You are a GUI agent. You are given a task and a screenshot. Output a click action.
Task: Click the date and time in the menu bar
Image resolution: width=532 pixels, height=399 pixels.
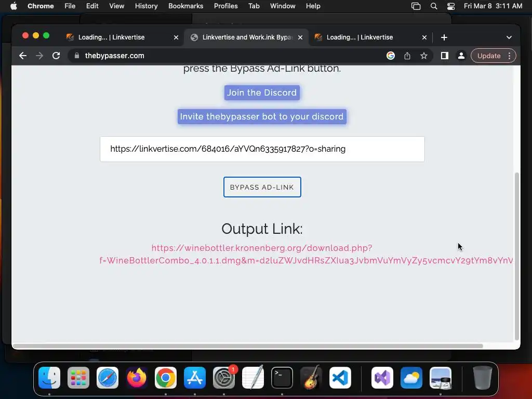pyautogui.click(x=493, y=6)
